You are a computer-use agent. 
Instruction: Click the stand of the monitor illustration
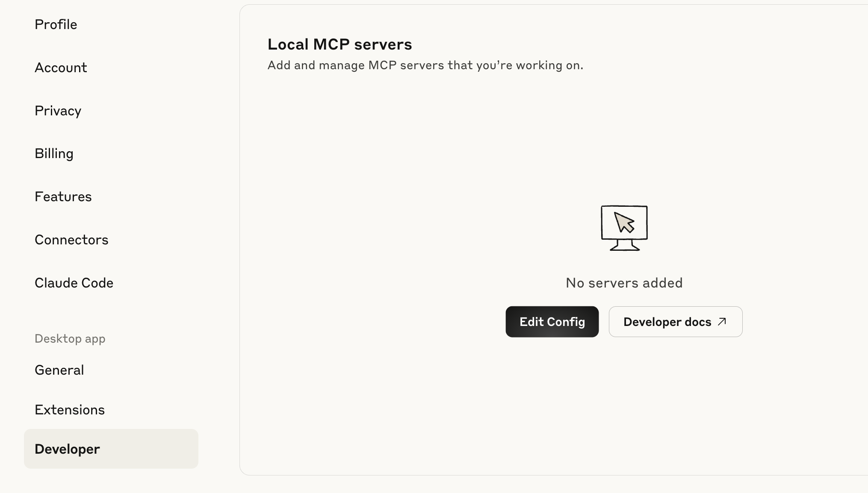pos(624,246)
